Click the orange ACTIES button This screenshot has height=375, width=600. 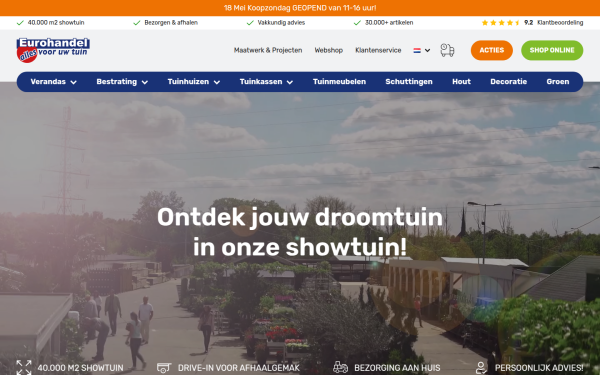(x=492, y=50)
